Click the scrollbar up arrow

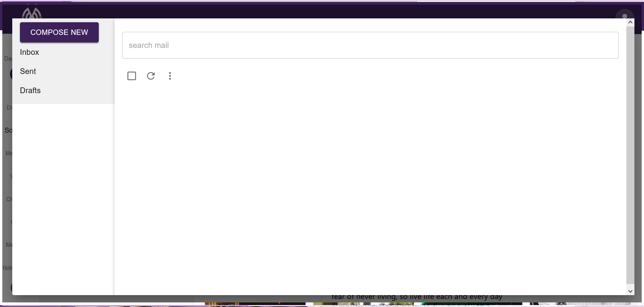click(630, 23)
